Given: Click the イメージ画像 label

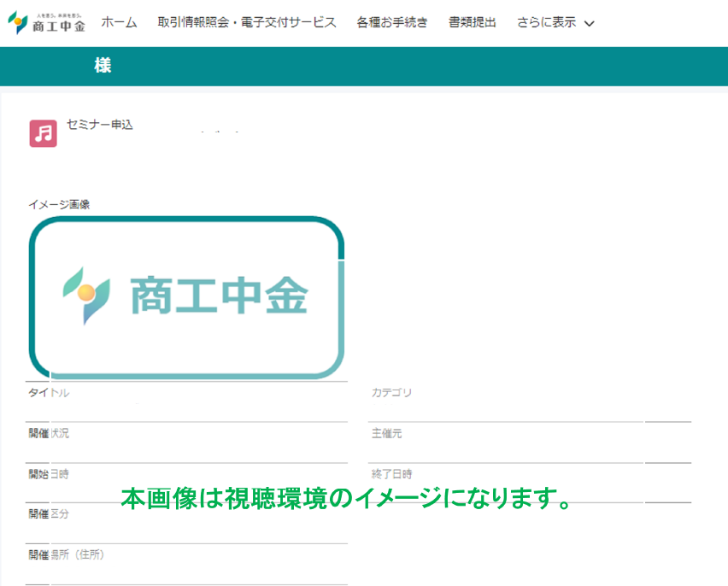Looking at the screenshot, I should point(59,204).
